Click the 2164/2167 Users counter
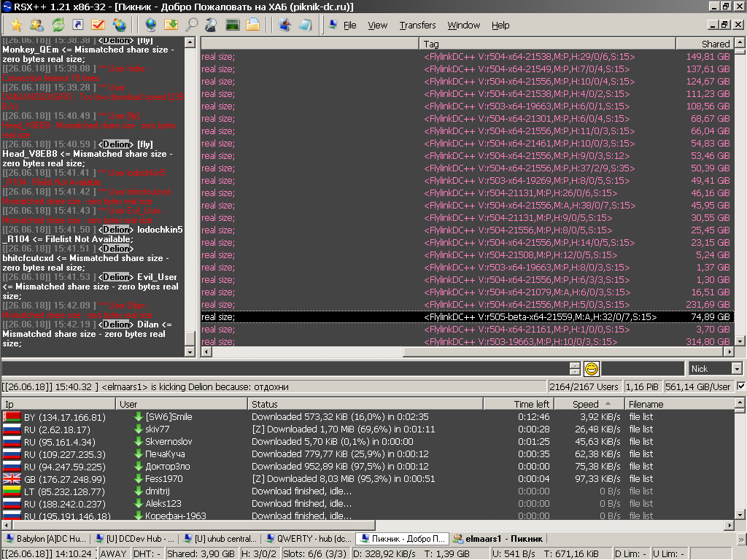The width and height of the screenshot is (747, 560). 584,386
